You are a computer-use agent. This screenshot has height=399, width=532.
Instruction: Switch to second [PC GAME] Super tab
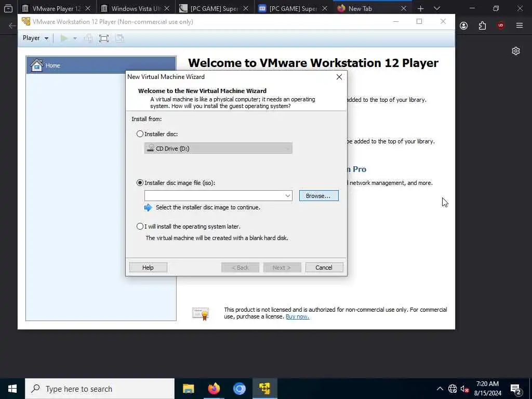pos(293,8)
